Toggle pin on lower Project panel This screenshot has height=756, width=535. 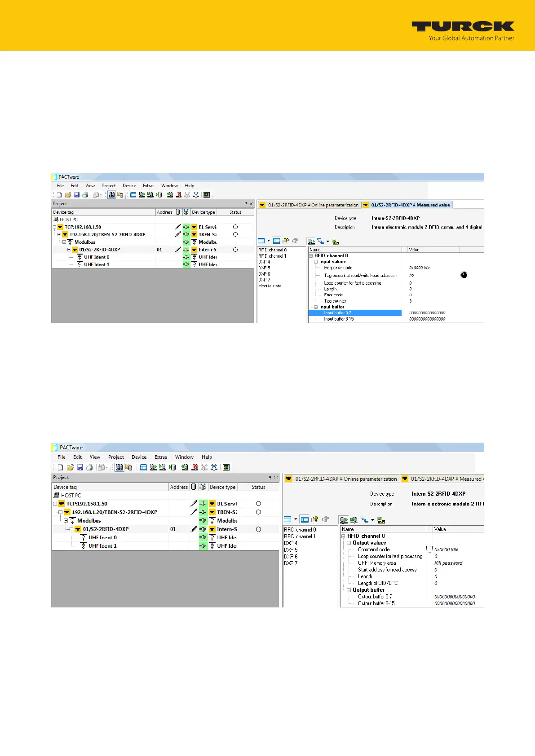(270, 478)
